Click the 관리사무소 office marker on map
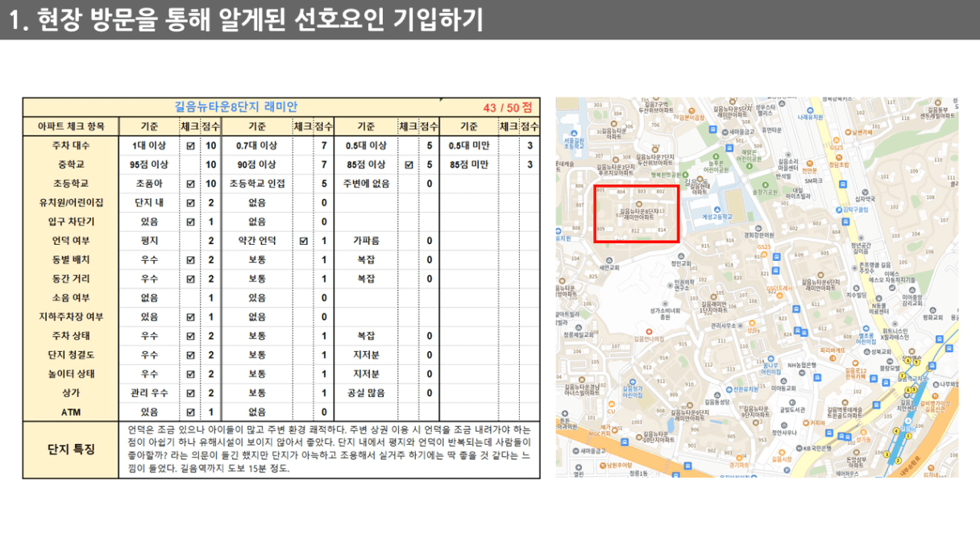This screenshot has height=551, width=980. tap(729, 325)
